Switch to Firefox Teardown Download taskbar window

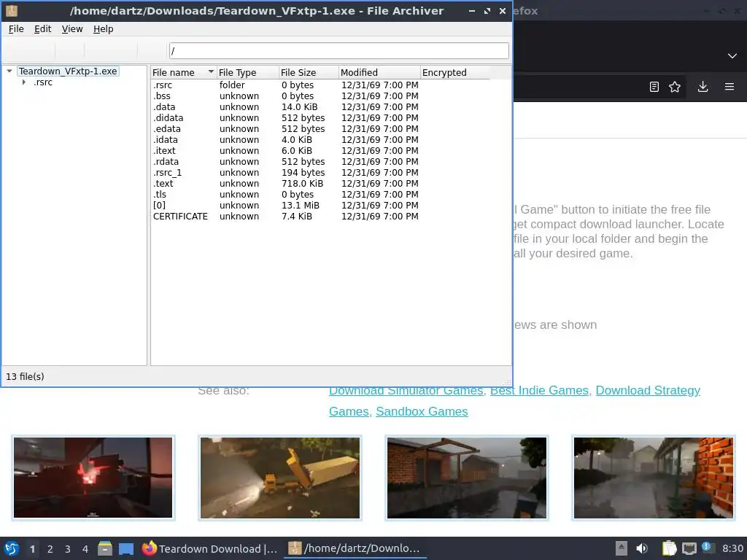tap(210, 548)
